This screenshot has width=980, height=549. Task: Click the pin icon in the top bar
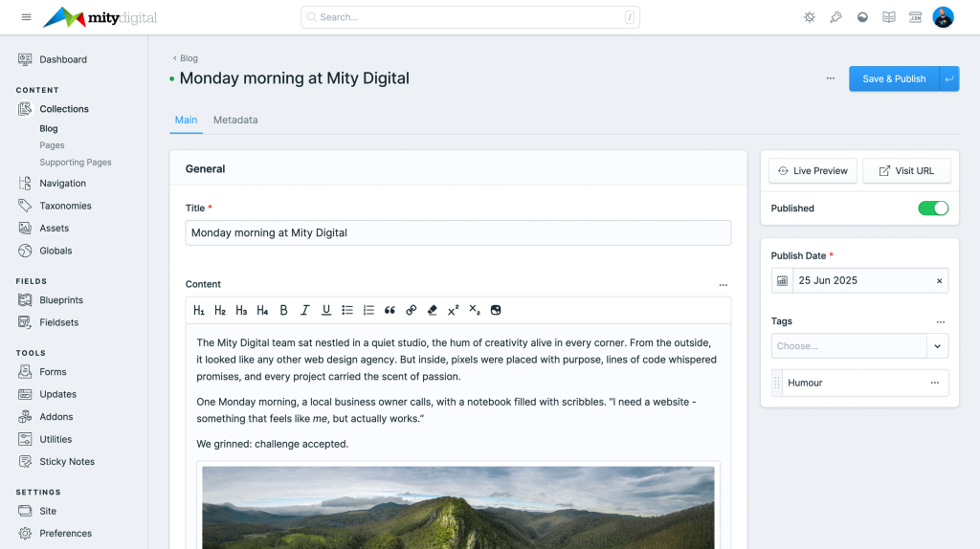click(x=835, y=17)
